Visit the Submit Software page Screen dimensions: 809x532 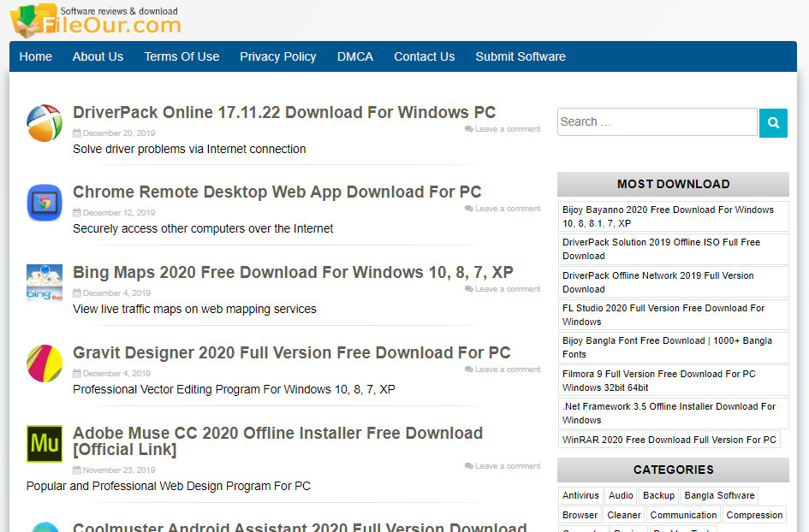click(520, 56)
